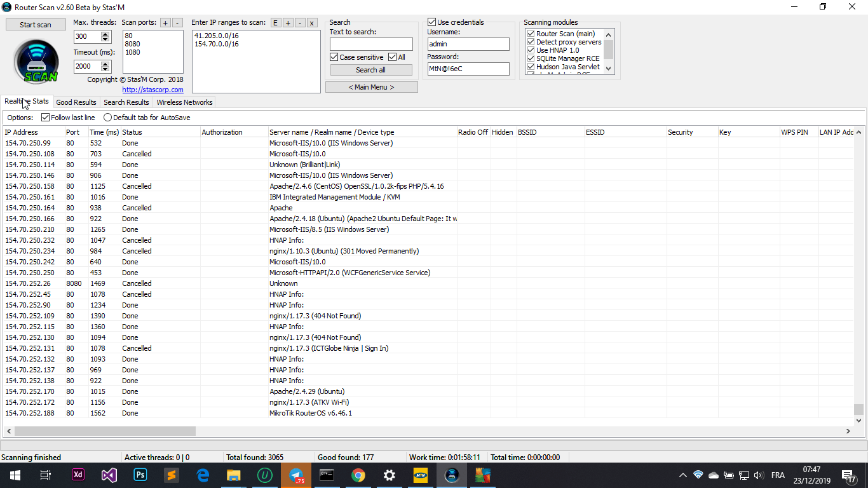Add a scan port with plus button
The height and width of the screenshot is (488, 868).
[x=165, y=23]
